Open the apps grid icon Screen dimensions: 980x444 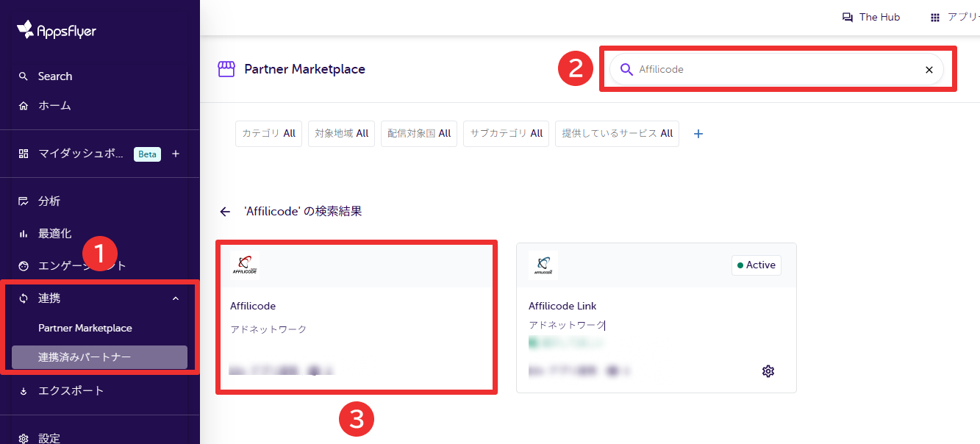[x=935, y=17]
